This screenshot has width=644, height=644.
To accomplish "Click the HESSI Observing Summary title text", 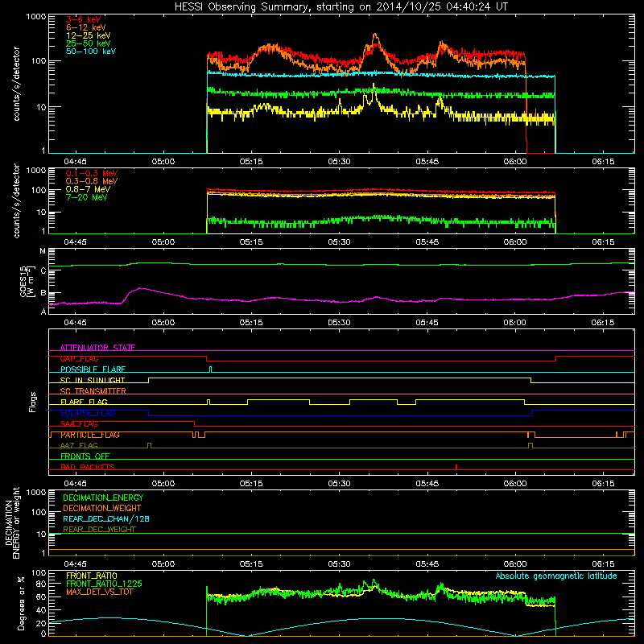I will click(x=341, y=7).
